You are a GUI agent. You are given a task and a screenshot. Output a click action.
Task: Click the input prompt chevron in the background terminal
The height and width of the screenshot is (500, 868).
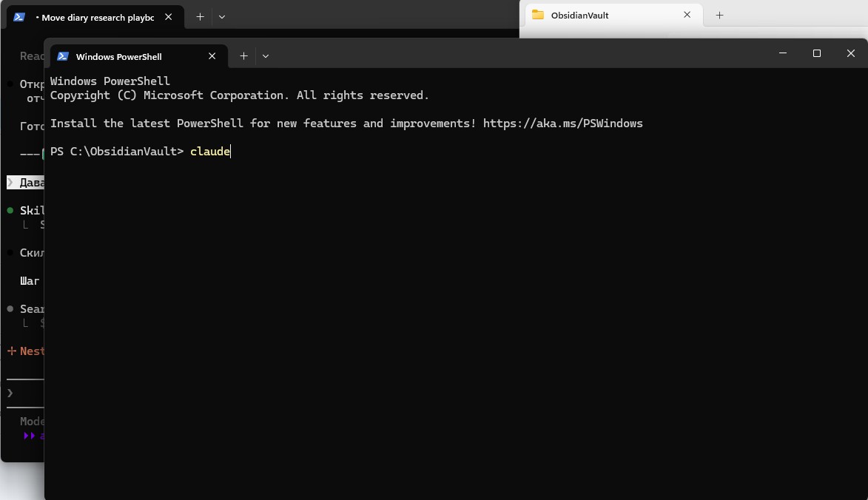tap(10, 393)
